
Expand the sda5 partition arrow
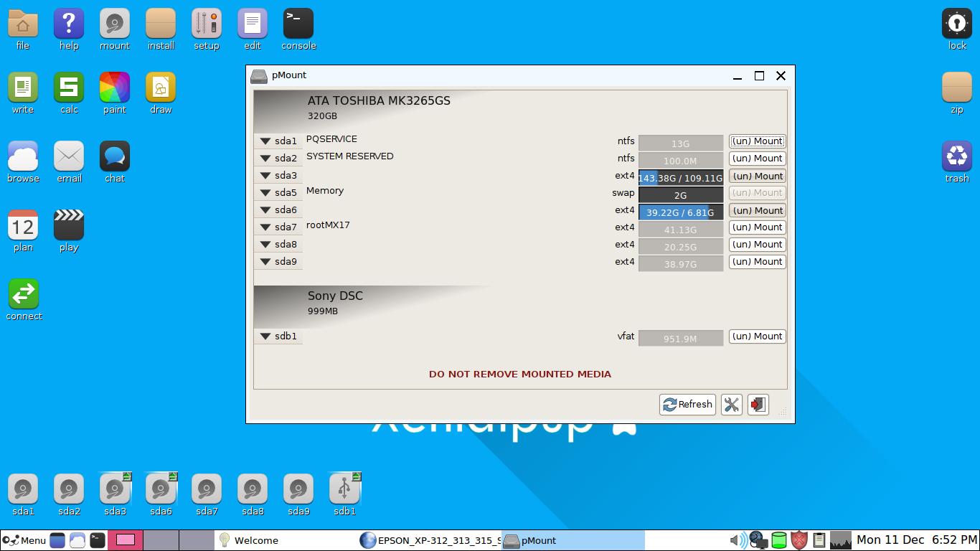265,193
